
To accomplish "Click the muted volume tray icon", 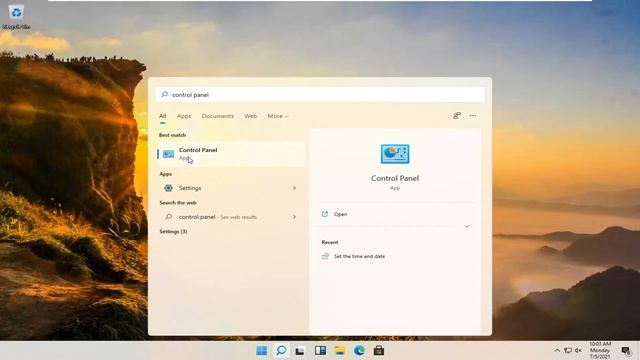I will pyautogui.click(x=578, y=351).
